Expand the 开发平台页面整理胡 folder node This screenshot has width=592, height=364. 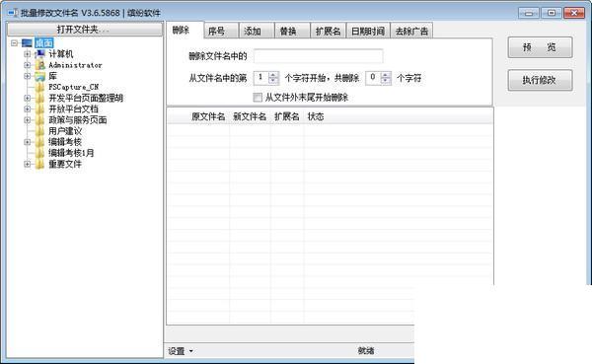(28, 99)
